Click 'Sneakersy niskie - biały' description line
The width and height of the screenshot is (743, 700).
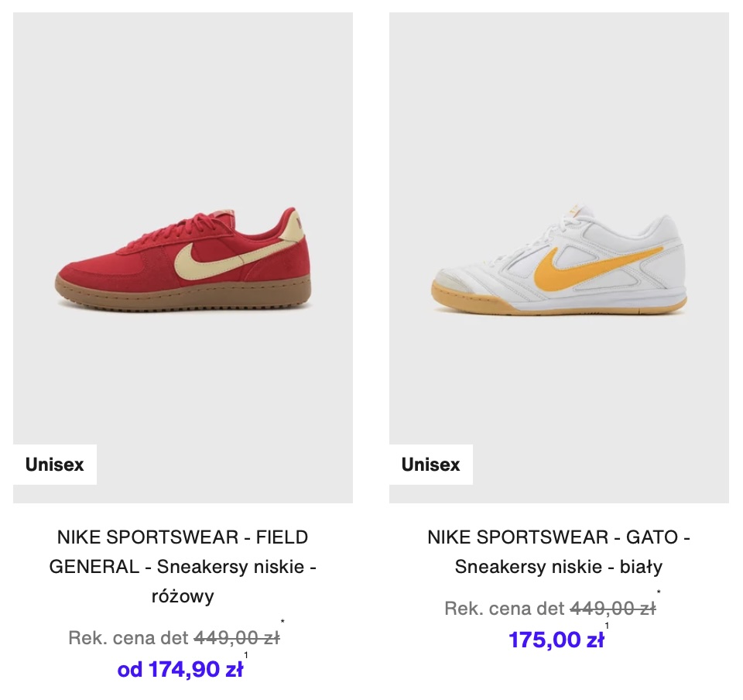(559, 567)
